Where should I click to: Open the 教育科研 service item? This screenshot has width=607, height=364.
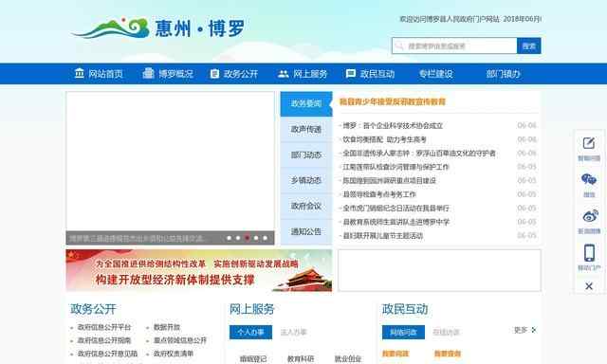click(301, 359)
